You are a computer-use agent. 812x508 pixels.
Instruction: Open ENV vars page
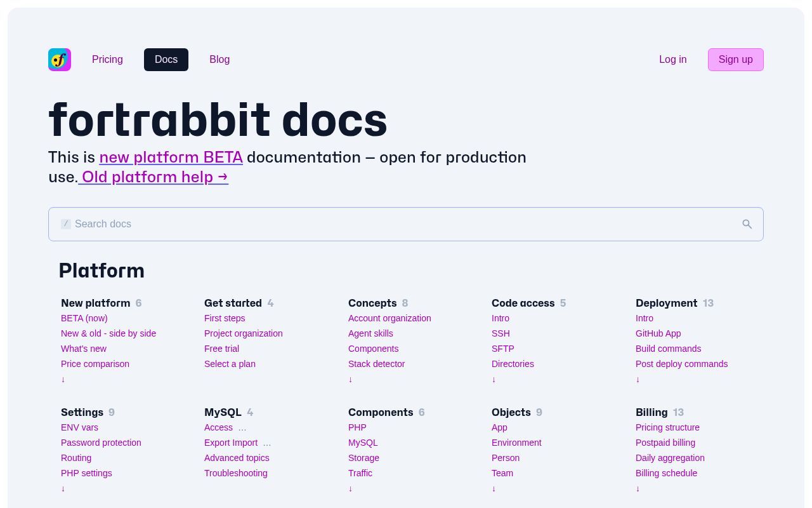tap(79, 427)
